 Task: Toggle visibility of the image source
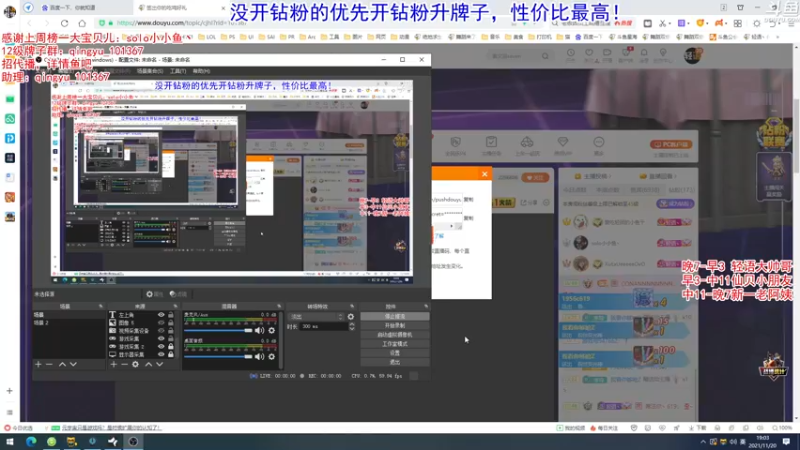(x=161, y=322)
